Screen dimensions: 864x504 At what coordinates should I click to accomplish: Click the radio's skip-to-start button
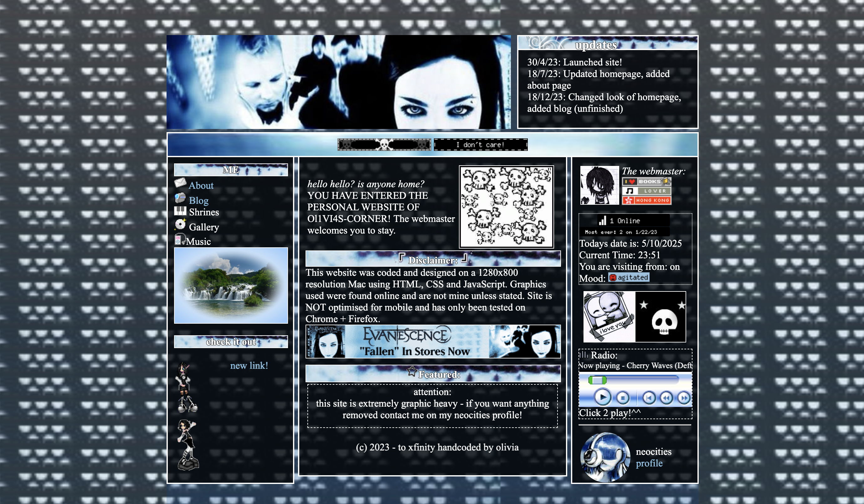coord(649,398)
